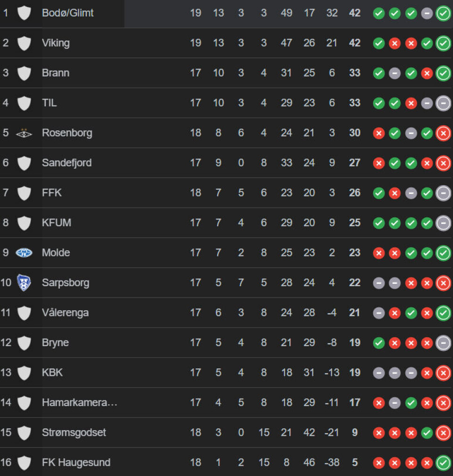Select the Brann team name
453x476 pixels.
[x=56, y=73]
